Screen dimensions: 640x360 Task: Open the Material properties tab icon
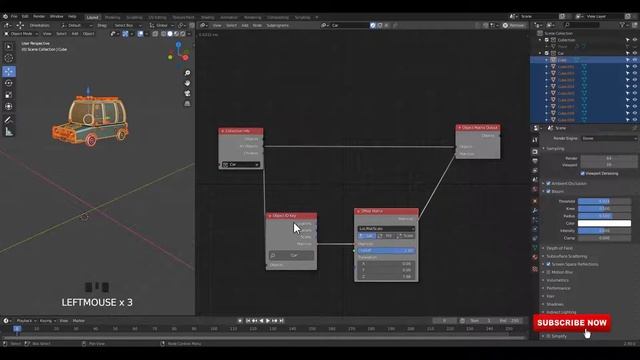point(535,257)
